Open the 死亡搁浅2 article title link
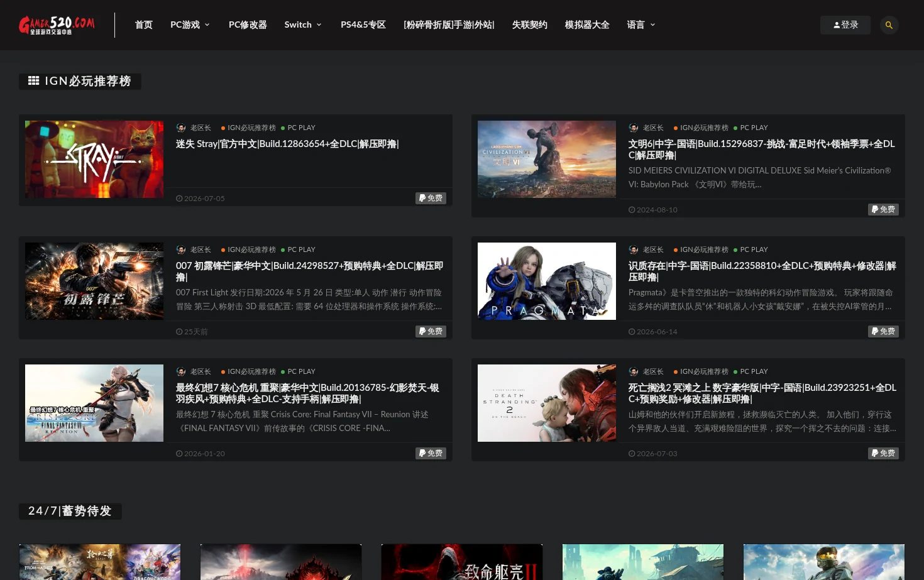924x580 pixels. [762, 393]
